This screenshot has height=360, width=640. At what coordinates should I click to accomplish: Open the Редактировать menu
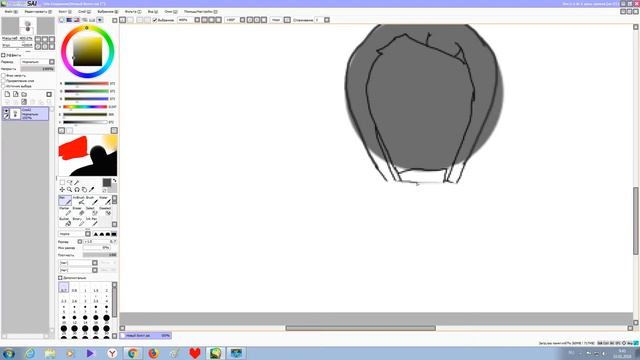click(38, 12)
